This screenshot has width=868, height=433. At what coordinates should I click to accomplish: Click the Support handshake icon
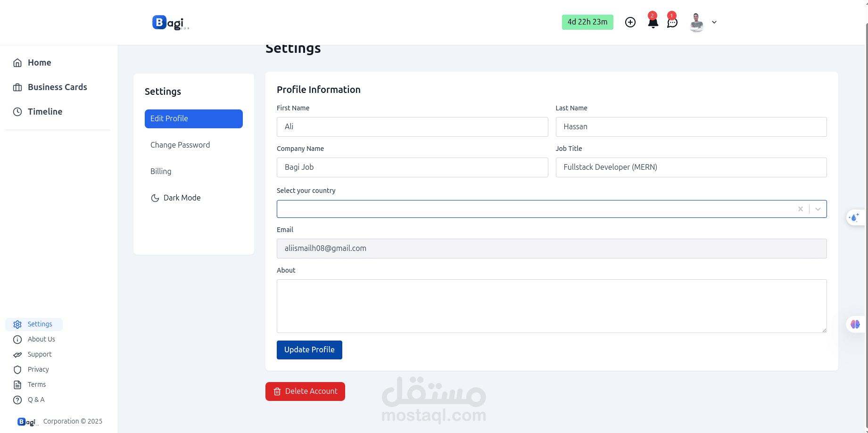(17, 355)
